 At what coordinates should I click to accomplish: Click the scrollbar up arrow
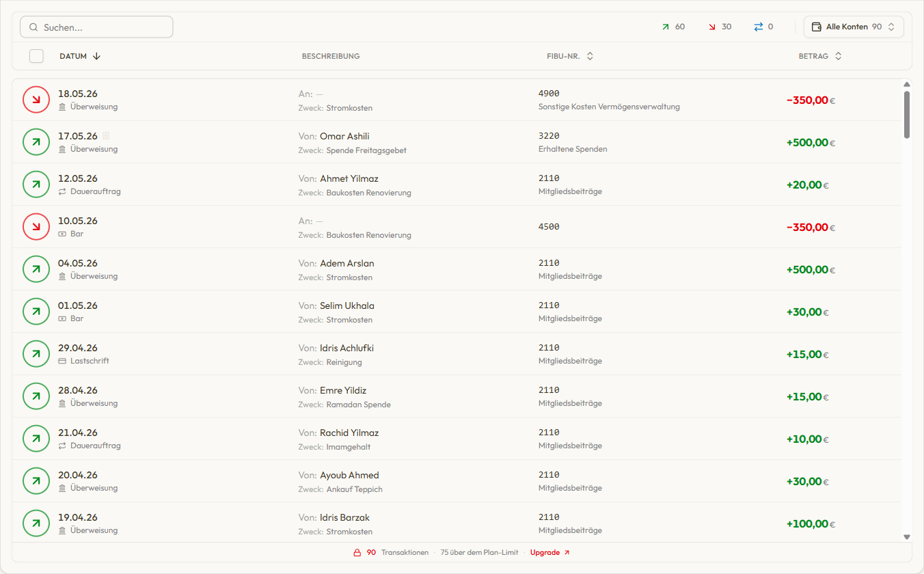tap(907, 85)
